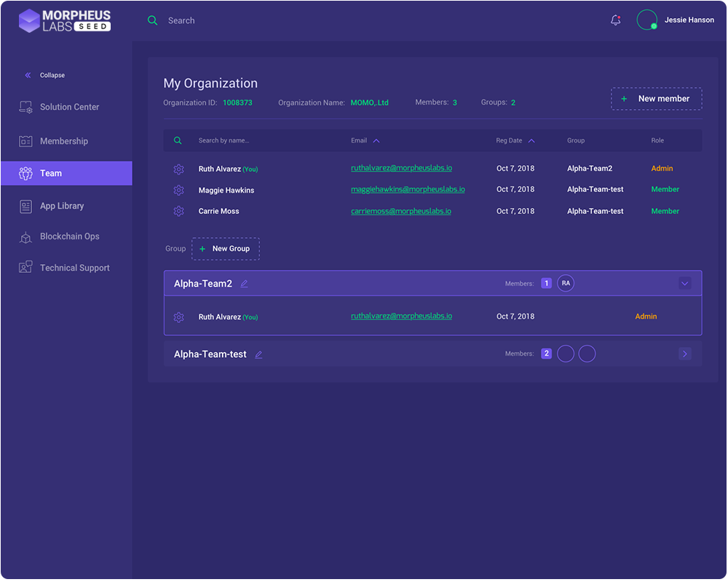Open gear for Ruth Alvarez inside Alpha-Team2 group

pyautogui.click(x=179, y=317)
